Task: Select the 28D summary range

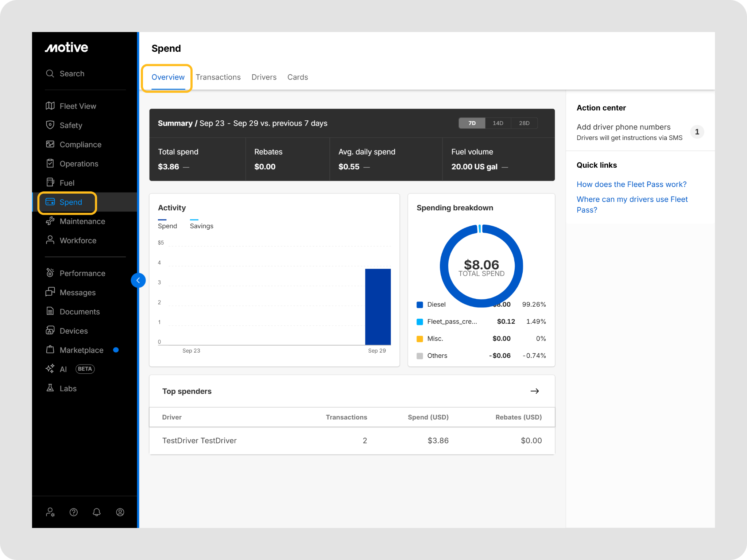Action: click(x=524, y=123)
